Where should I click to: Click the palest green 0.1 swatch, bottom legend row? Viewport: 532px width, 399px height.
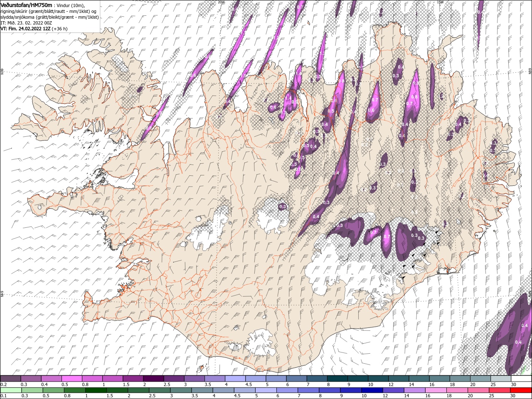(11, 390)
